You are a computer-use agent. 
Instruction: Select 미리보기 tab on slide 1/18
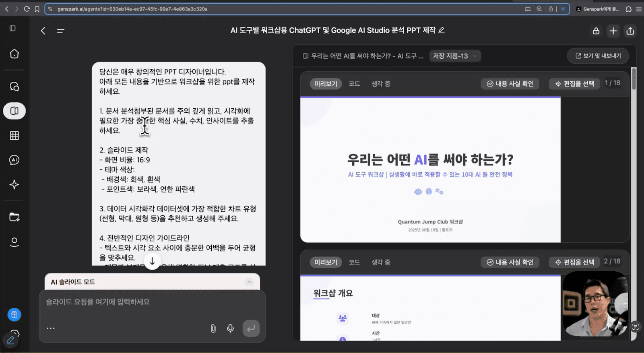click(326, 84)
